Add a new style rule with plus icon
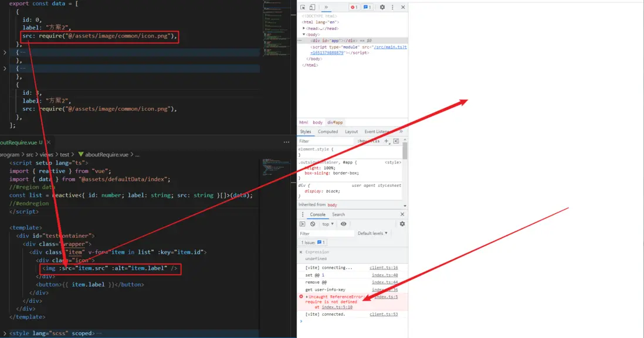 click(386, 141)
